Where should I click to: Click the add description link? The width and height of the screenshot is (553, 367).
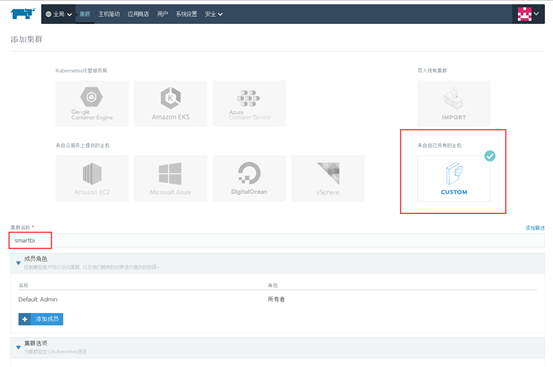click(x=535, y=228)
